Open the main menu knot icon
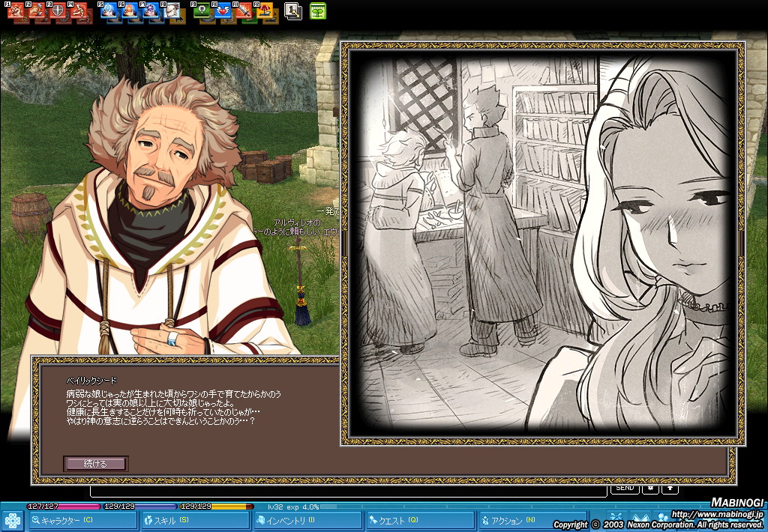 click(x=12, y=521)
